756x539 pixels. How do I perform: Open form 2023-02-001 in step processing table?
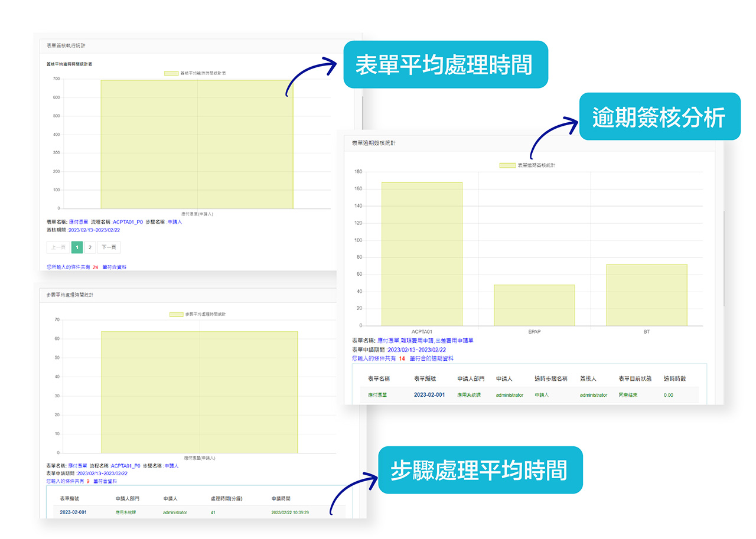click(x=73, y=512)
